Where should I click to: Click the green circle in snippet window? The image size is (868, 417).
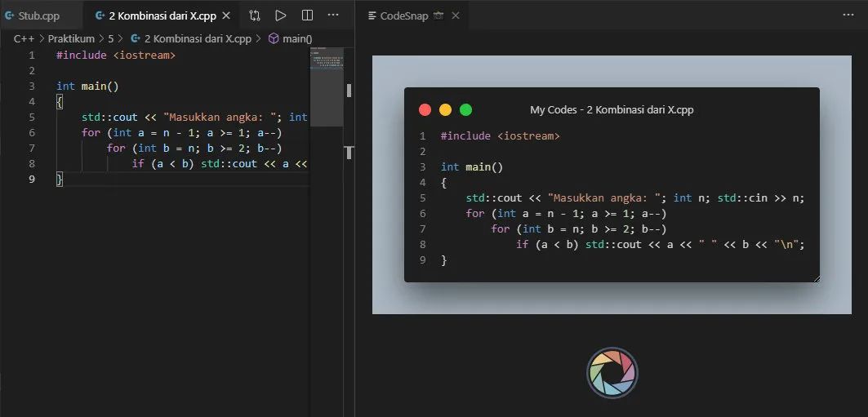466,109
